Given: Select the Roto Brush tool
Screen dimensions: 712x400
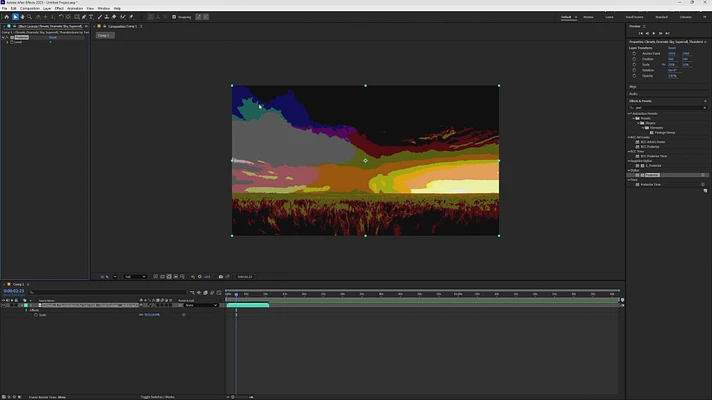Looking at the screenshot, I should point(123,17).
